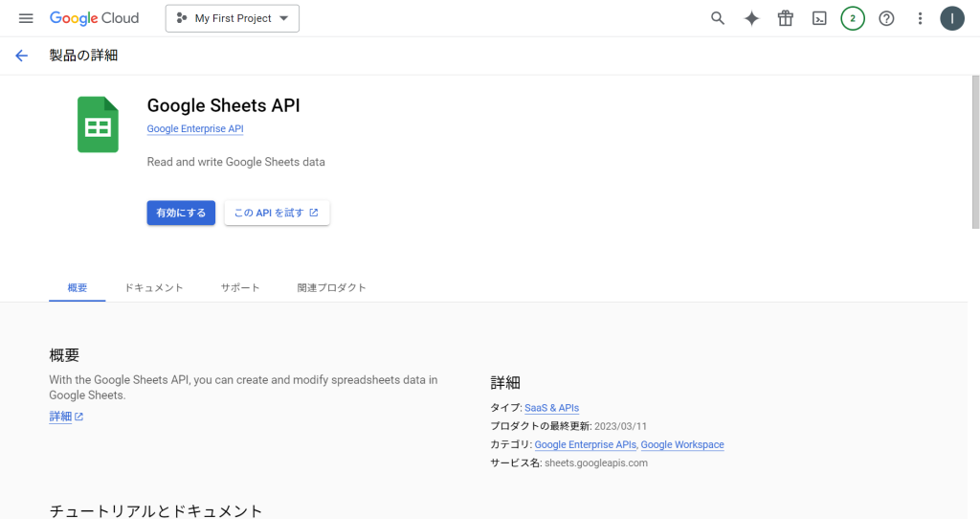The width and height of the screenshot is (980, 519).
Task: Click the account avatar icon
Action: pyautogui.click(x=952, y=18)
